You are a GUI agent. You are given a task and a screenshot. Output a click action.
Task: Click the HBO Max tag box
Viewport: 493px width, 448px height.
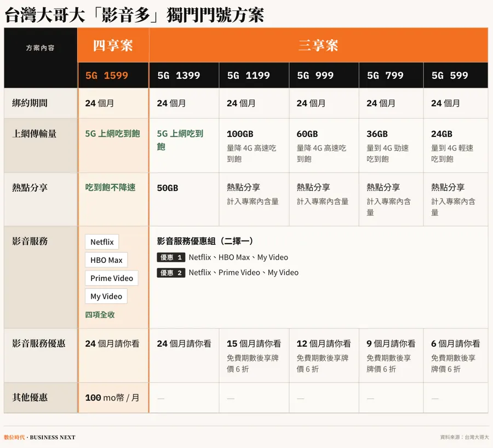click(106, 260)
